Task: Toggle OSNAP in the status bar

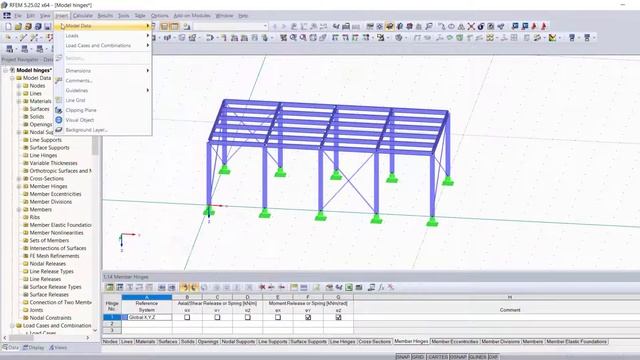Action: [458, 357]
